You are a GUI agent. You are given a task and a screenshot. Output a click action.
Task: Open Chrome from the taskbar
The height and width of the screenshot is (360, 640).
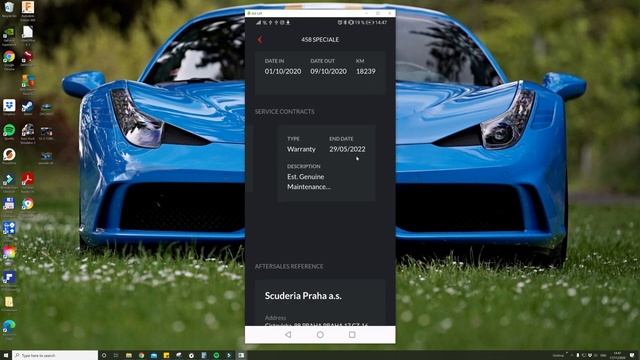[x=141, y=356]
